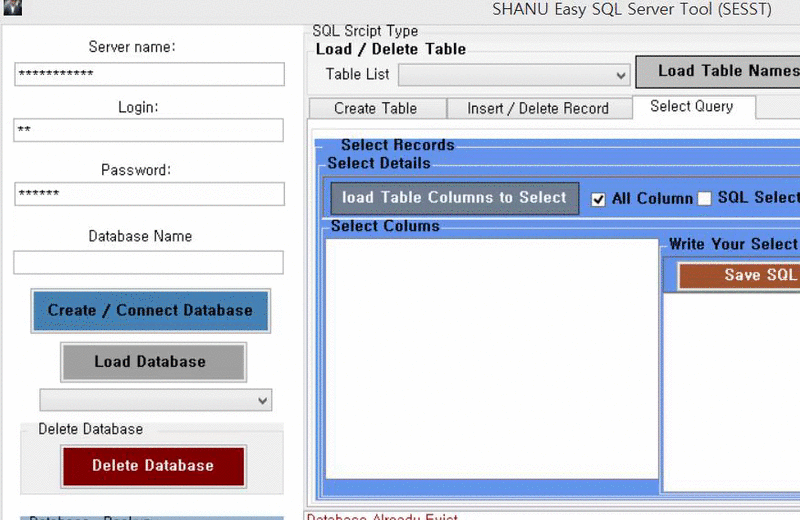800x520 pixels.
Task: Click load Table Columns to Select button
Action: pyautogui.click(x=454, y=198)
